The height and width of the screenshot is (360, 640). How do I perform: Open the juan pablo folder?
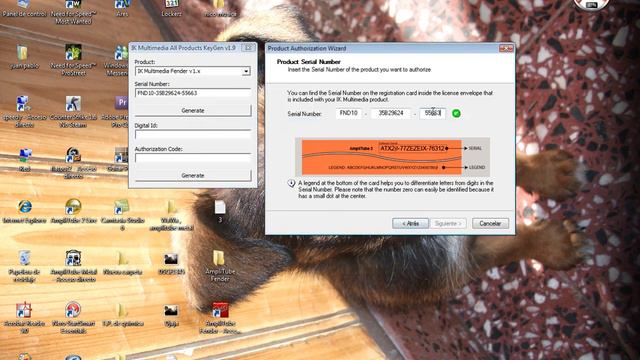tap(22, 53)
